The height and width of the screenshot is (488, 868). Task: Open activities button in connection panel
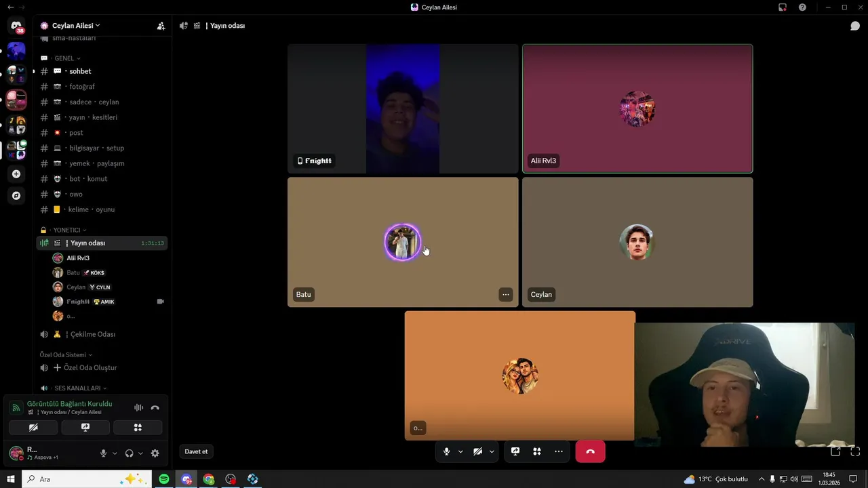pos(138,428)
